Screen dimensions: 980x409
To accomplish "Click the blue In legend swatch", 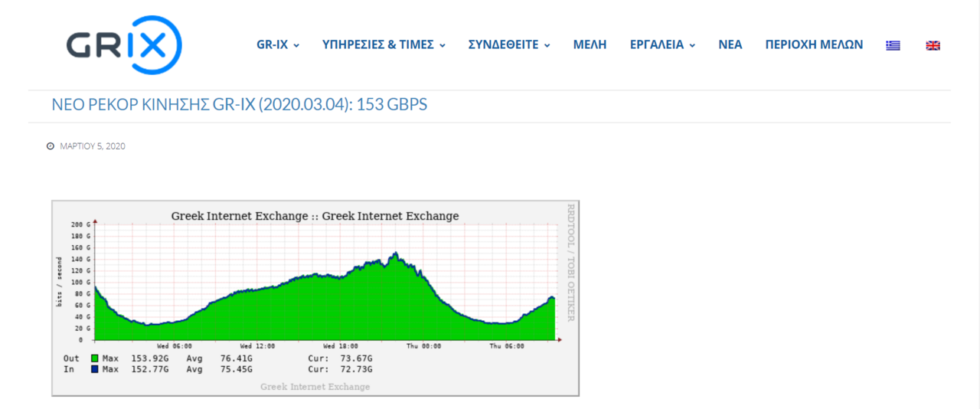I will (x=95, y=369).
